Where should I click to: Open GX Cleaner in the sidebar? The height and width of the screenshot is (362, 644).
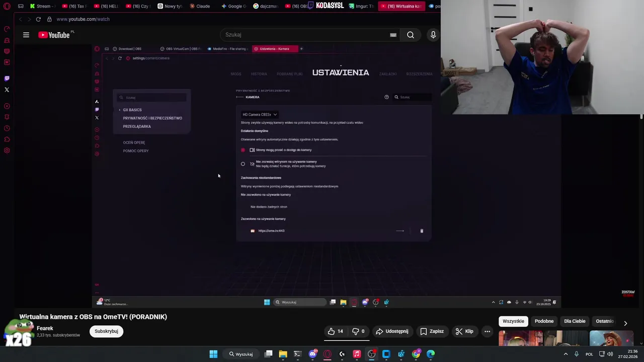[x=7, y=40]
